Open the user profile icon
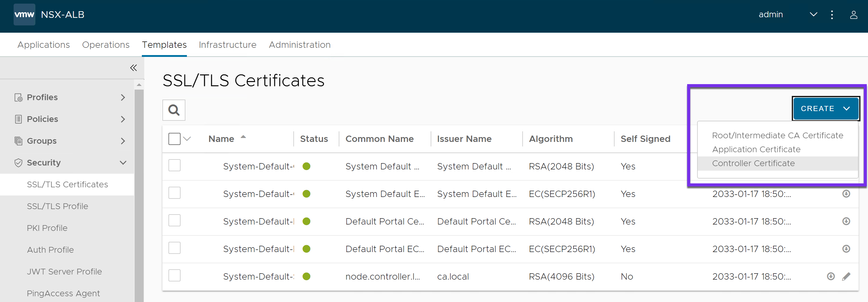The width and height of the screenshot is (868, 302). pyautogui.click(x=853, y=15)
